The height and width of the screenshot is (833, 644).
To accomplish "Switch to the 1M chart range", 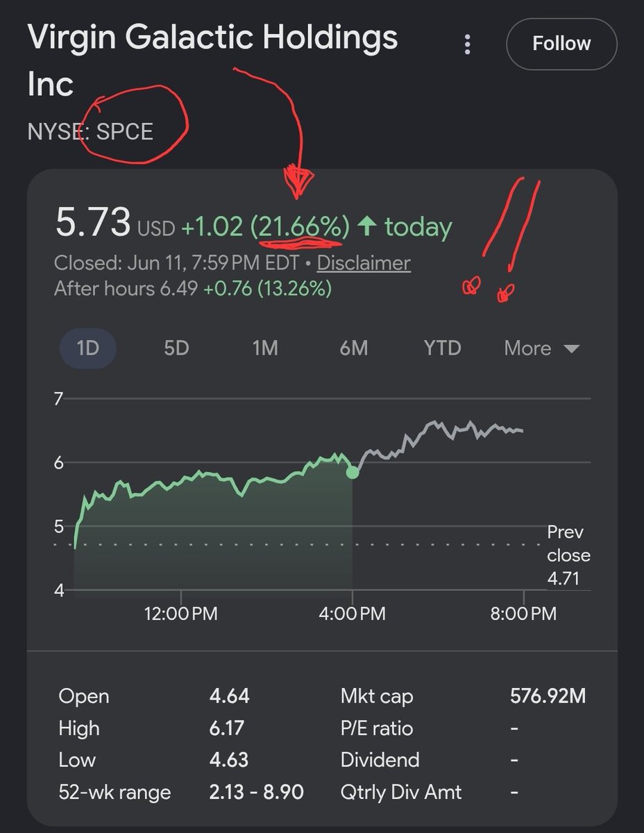I will tap(265, 348).
